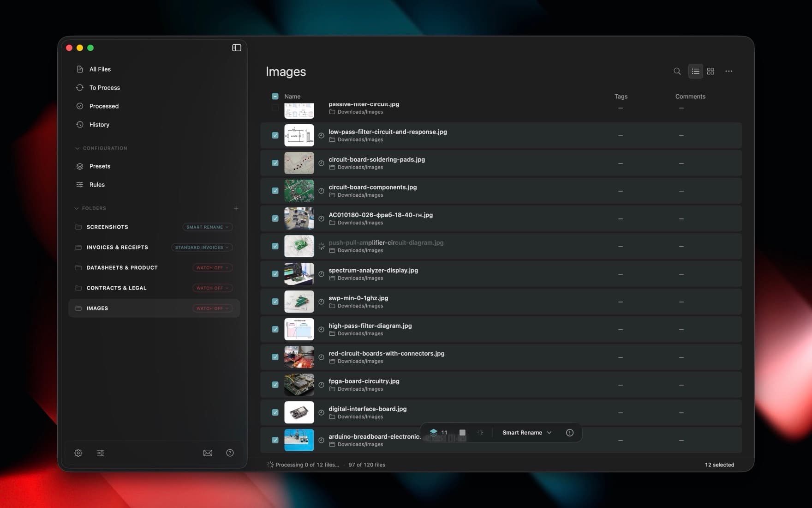The width and height of the screenshot is (812, 508).
Task: Open History in sidebar
Action: coord(99,125)
